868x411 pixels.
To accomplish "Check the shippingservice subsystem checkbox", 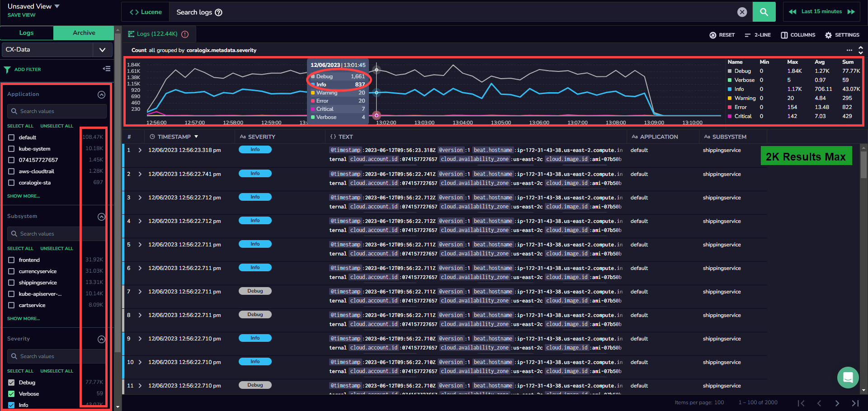I will [x=11, y=283].
